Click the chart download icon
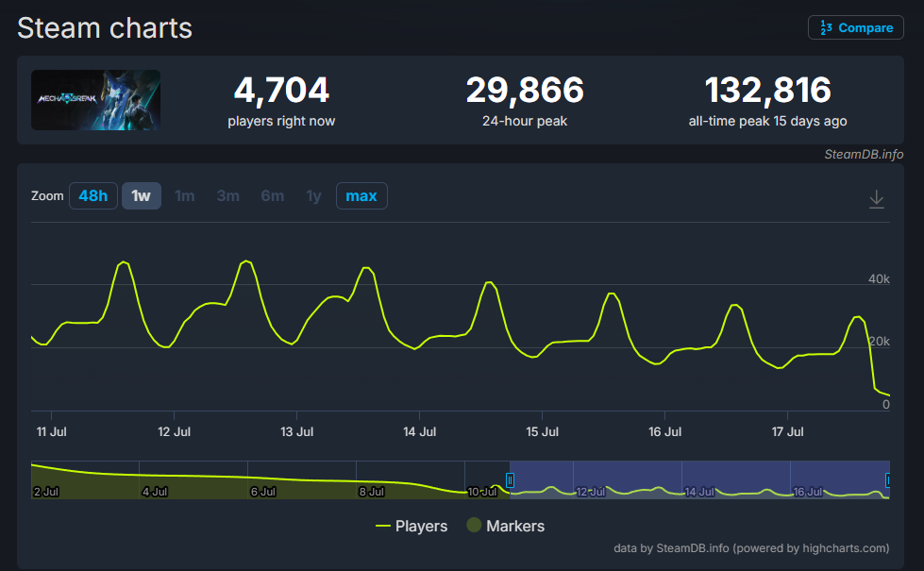The width and height of the screenshot is (924, 571). 876,199
